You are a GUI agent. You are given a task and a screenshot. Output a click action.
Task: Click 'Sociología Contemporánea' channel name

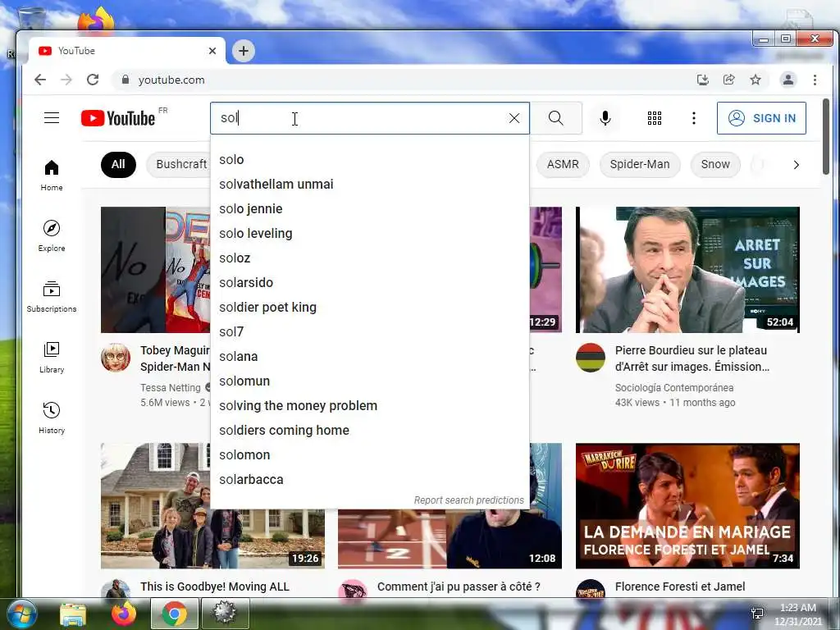tap(674, 388)
